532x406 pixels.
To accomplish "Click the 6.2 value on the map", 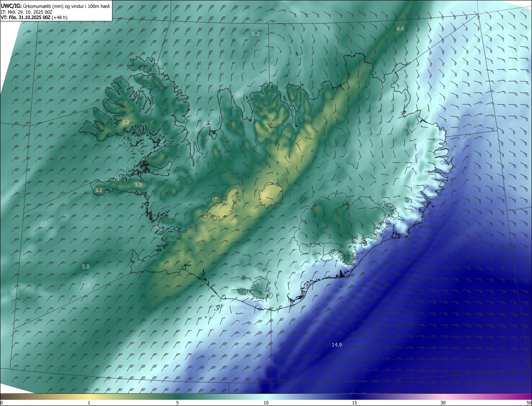I will [x=256, y=34].
